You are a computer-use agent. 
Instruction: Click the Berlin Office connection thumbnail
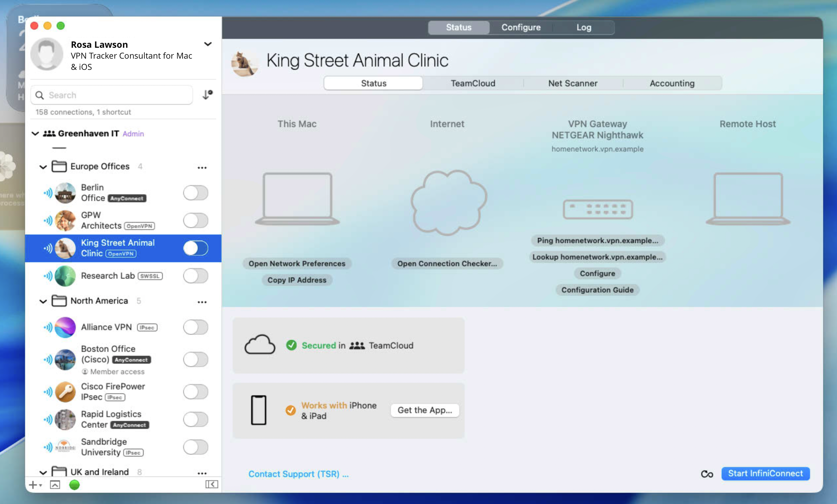65,193
